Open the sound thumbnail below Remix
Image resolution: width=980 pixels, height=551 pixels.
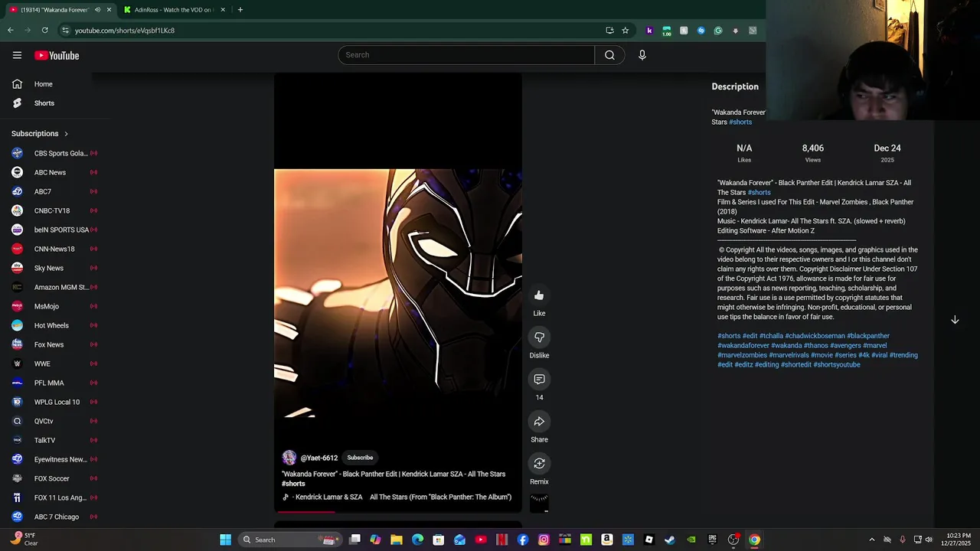click(539, 504)
